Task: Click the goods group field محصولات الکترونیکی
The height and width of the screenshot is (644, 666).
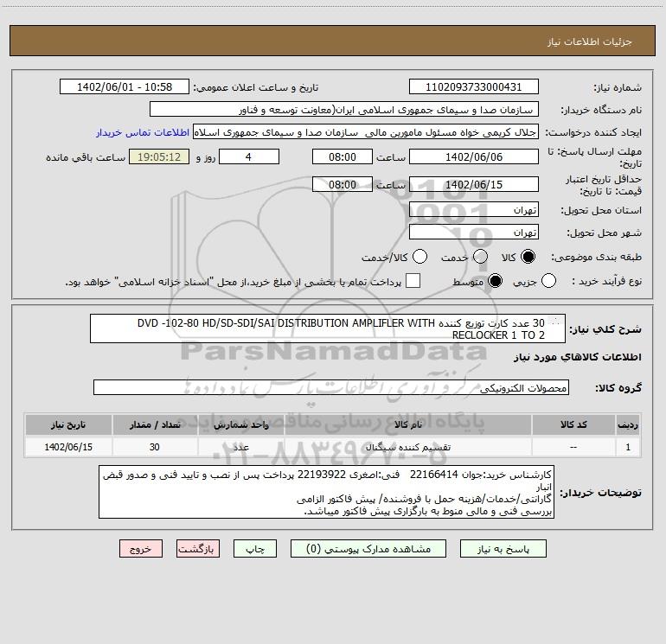Action: click(x=331, y=387)
